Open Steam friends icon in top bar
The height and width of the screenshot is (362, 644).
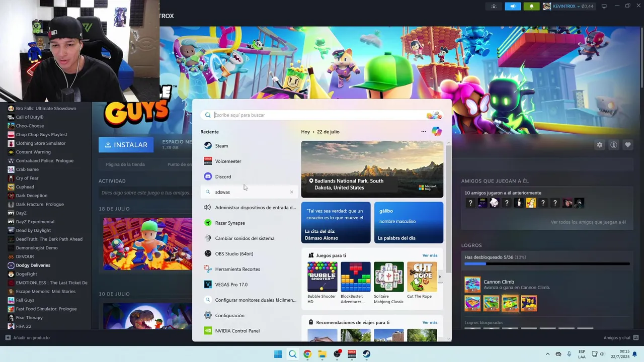494,7
